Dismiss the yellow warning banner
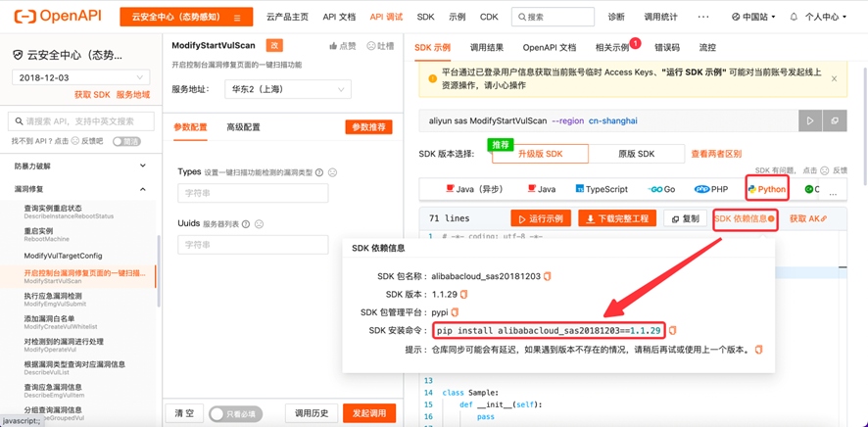This screenshot has height=427, width=868. (835, 79)
